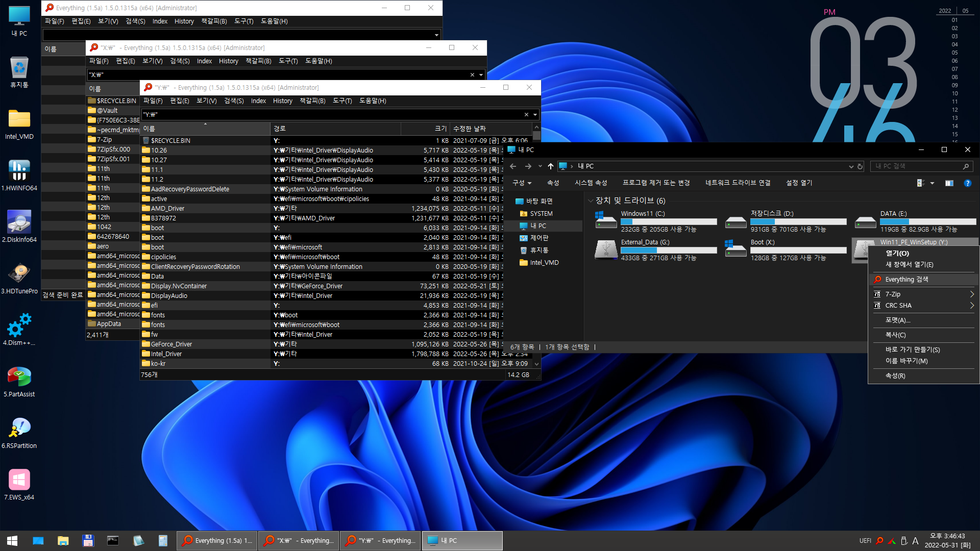
Task: Click 프로그램 제거 또는 변경 in explorer
Action: click(x=656, y=183)
